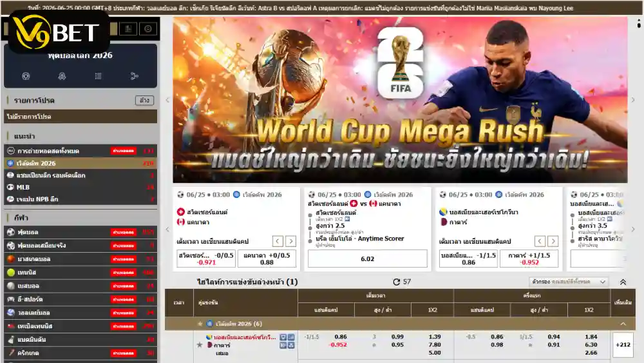This screenshot has width=644, height=363.
Task: Next market arrow in Bosnia vs Qatar card
Action: 553,241
